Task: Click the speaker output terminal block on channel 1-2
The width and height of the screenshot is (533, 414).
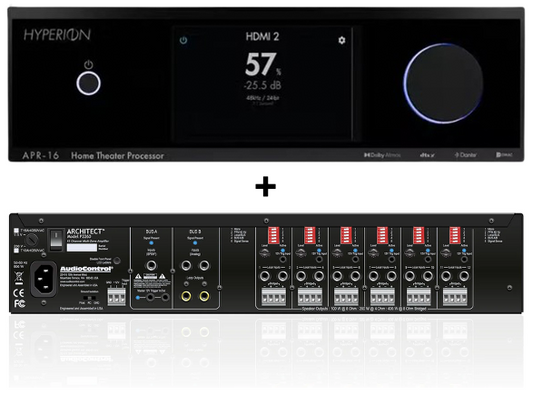Action: [274, 296]
